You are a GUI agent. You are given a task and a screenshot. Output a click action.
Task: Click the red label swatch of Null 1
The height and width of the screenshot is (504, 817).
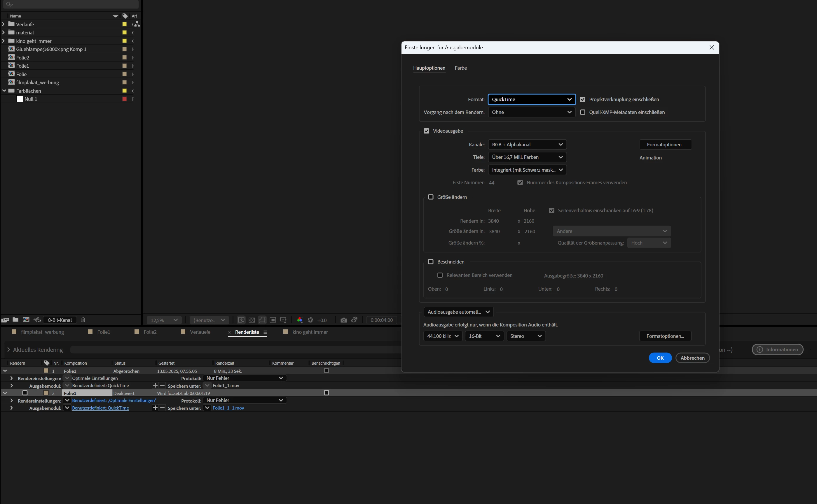point(124,99)
